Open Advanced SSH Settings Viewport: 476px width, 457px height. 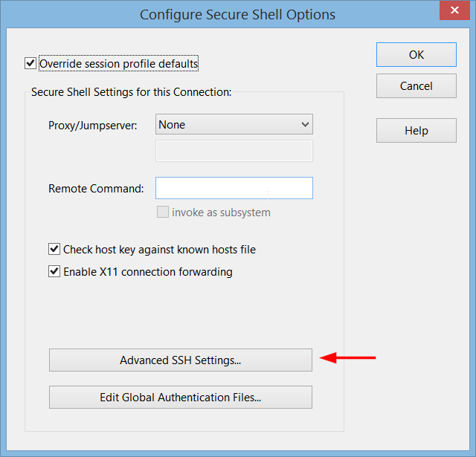(181, 360)
